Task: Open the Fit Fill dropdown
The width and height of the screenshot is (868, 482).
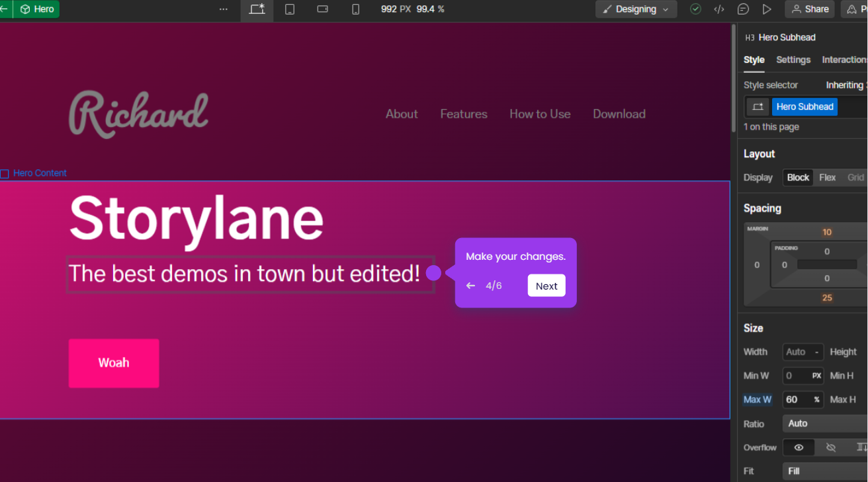Action: click(x=825, y=471)
